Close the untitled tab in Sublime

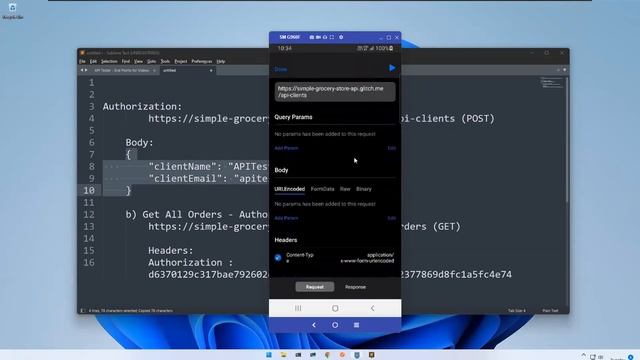pyautogui.click(x=211, y=70)
